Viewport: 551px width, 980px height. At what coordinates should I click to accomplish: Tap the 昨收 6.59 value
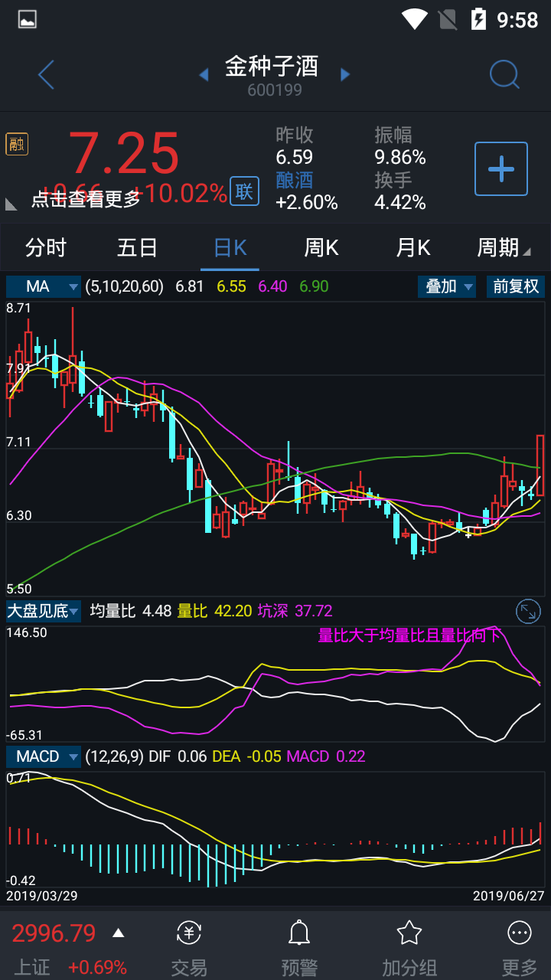coord(295,157)
